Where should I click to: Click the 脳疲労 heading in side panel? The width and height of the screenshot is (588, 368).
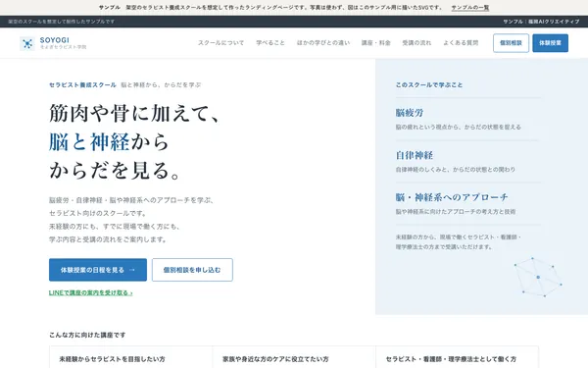(409, 113)
